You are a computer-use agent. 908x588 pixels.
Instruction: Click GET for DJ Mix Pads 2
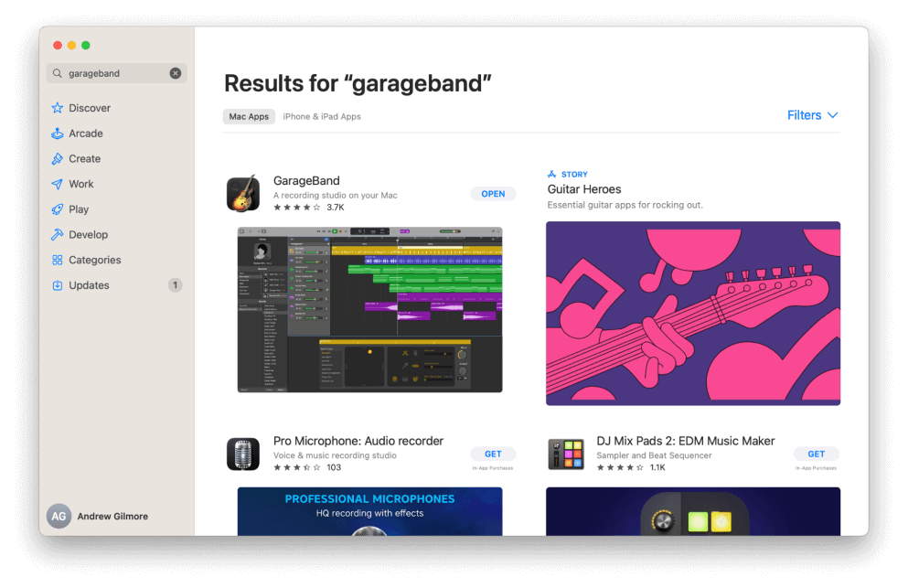pyautogui.click(x=816, y=454)
